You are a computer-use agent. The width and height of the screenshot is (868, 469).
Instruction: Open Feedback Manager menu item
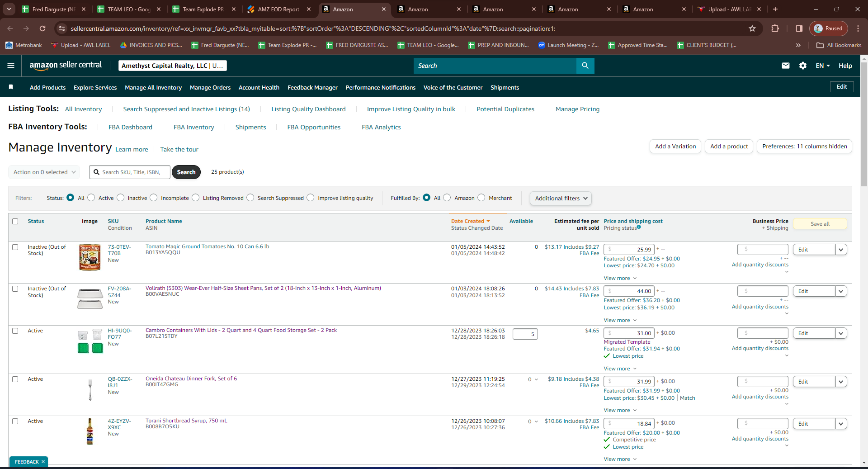click(x=312, y=87)
